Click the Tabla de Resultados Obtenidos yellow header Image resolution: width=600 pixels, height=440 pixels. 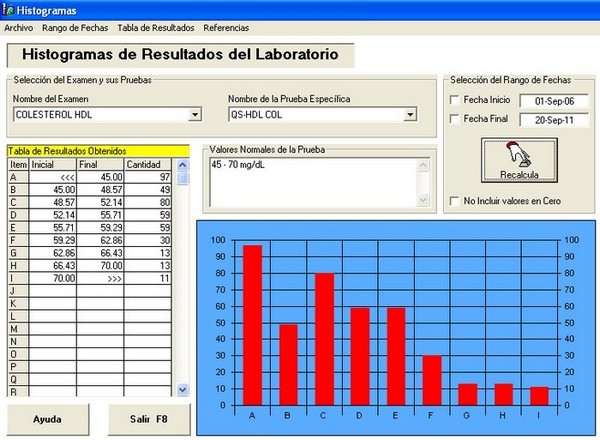click(x=98, y=151)
